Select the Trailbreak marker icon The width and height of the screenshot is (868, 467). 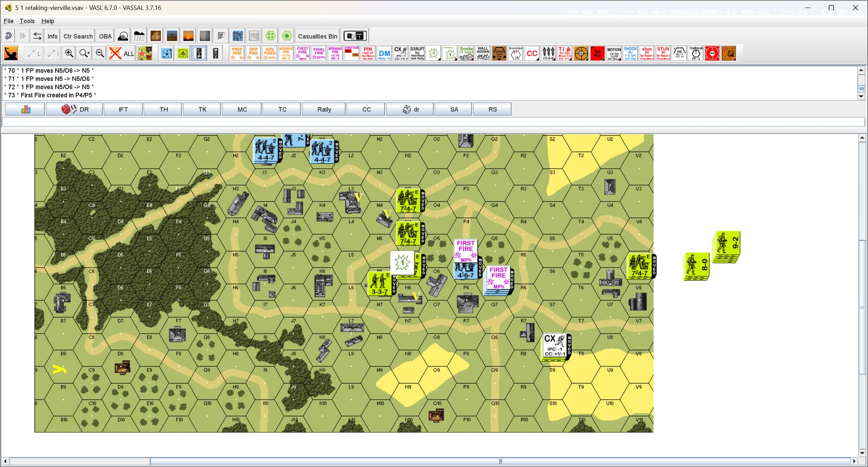[696, 53]
